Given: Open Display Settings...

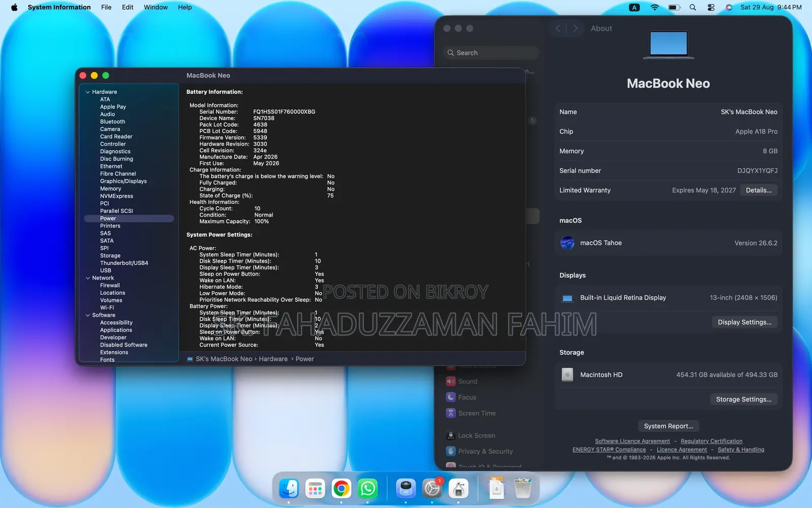Looking at the screenshot, I should 744,322.
